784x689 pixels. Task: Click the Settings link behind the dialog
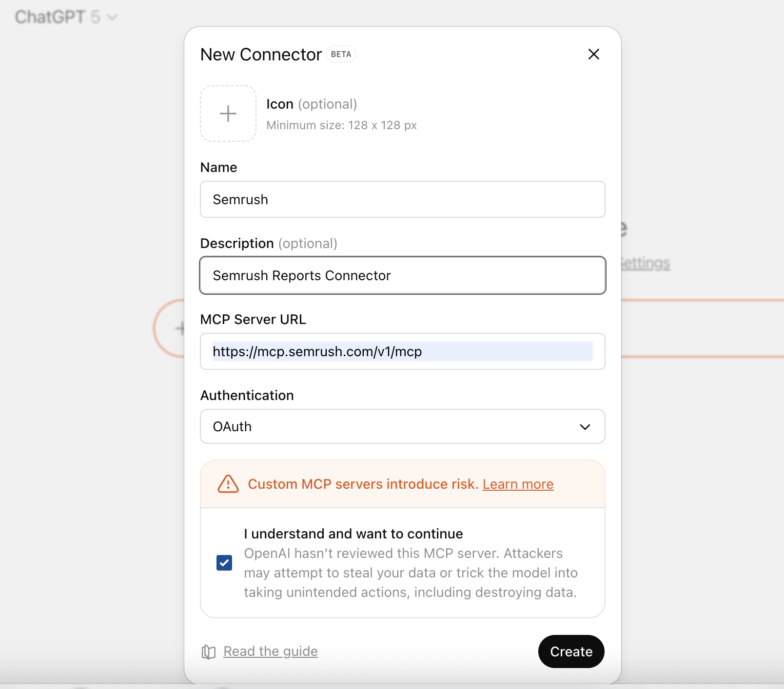click(x=643, y=263)
